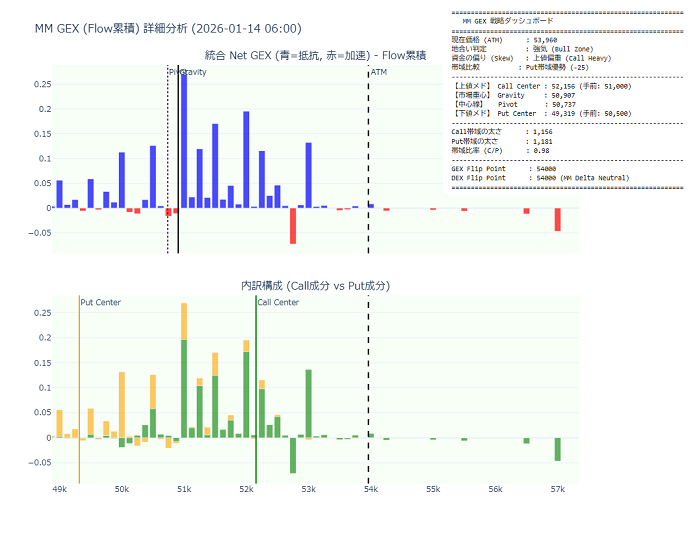Click the '55k' x-axis tick label

[x=433, y=489]
